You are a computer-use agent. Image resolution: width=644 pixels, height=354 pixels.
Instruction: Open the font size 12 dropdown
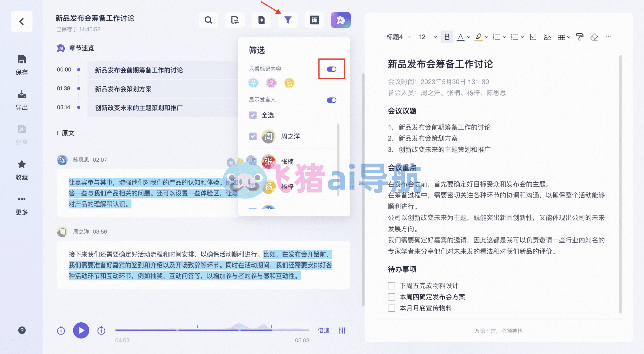[428, 37]
